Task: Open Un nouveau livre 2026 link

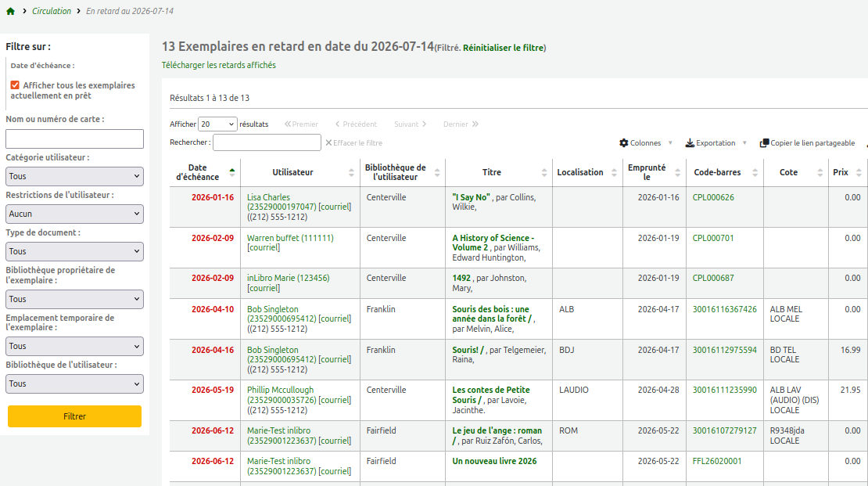Action: 494,461
